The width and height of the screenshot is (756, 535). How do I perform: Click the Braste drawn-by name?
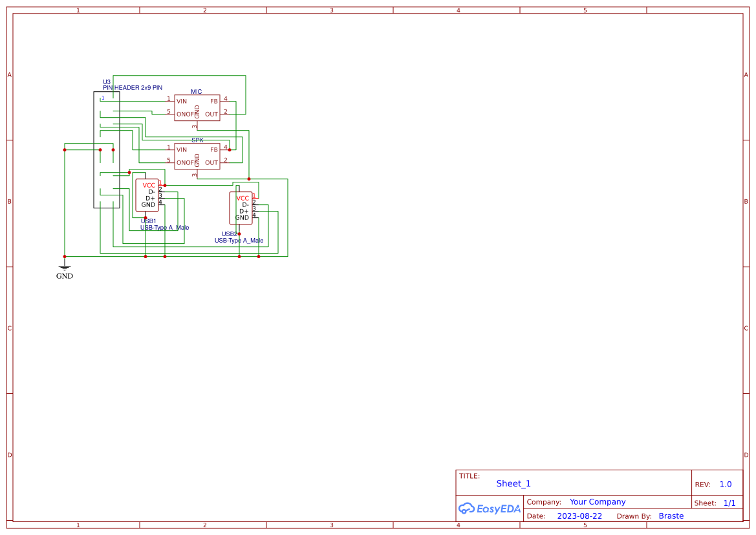tap(671, 516)
